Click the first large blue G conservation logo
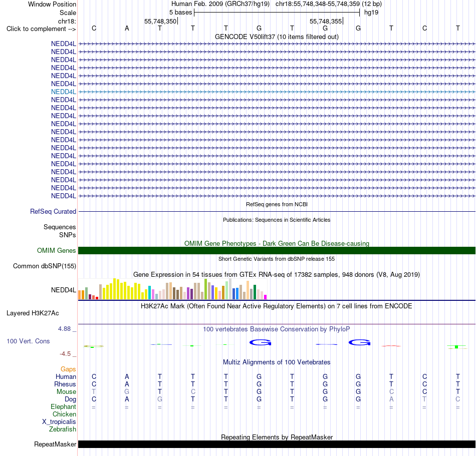The width and height of the screenshot is (476, 456). (260, 342)
